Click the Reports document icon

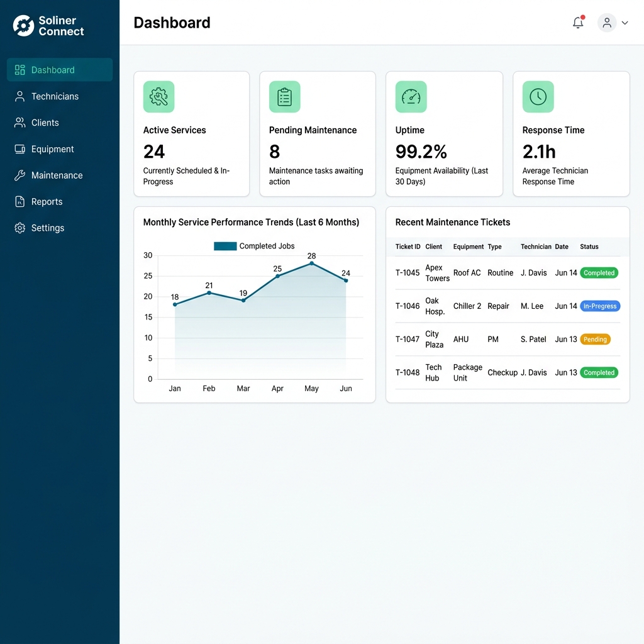point(19,202)
